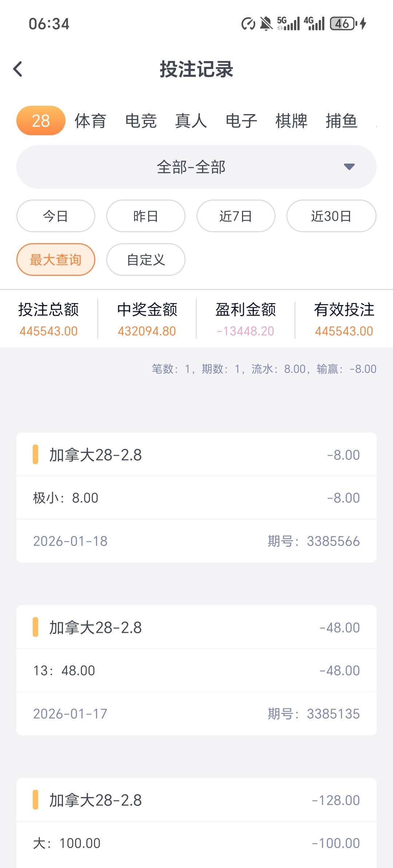
Task: Tap the 5G signal strength icon
Action: tap(288, 24)
